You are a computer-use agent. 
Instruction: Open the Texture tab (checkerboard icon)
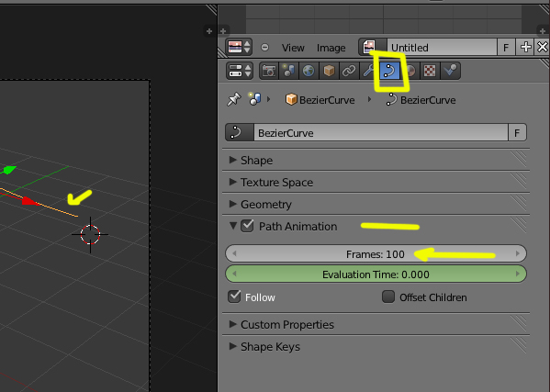(x=430, y=71)
